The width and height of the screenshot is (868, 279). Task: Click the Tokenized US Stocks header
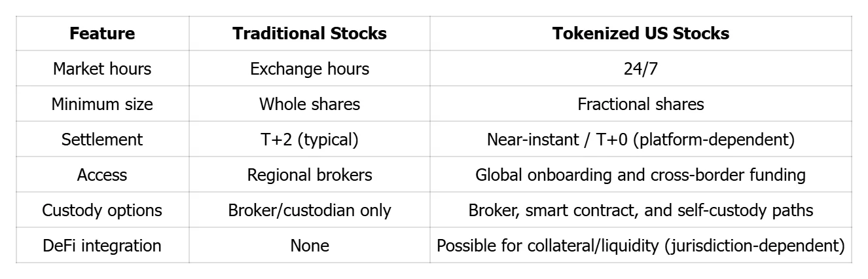coord(640,33)
